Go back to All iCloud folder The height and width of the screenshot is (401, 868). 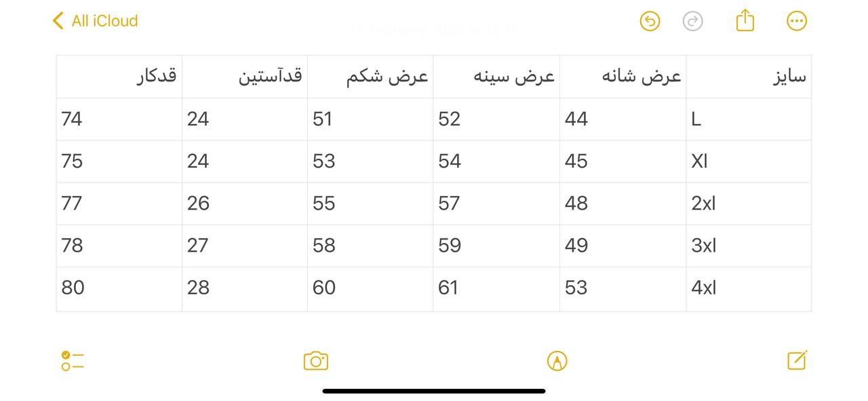tap(95, 21)
